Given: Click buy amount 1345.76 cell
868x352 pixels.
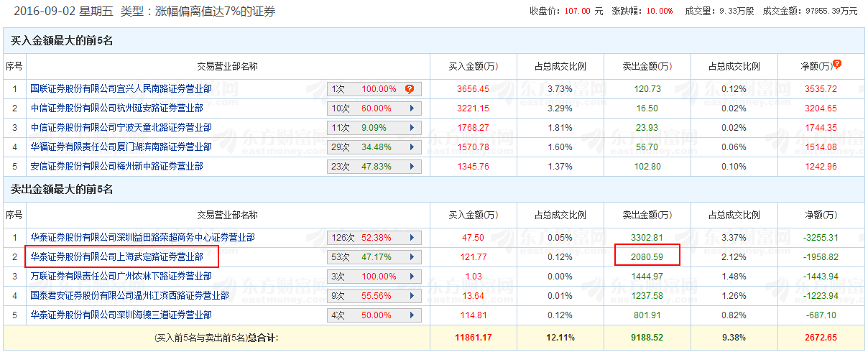Looking at the screenshot, I should point(473,167).
